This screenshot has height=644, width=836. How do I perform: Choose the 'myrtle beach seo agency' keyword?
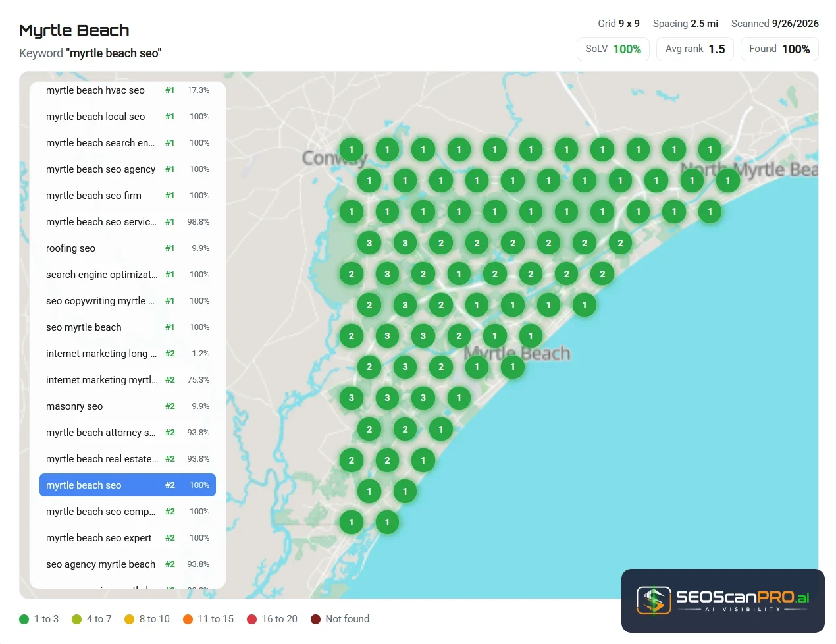(128, 169)
